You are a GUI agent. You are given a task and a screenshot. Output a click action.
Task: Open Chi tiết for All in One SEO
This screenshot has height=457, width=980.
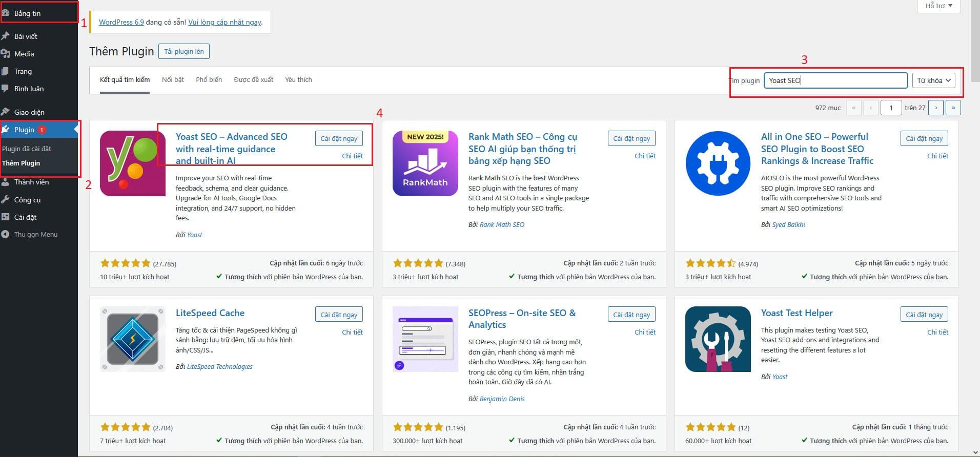pos(937,156)
